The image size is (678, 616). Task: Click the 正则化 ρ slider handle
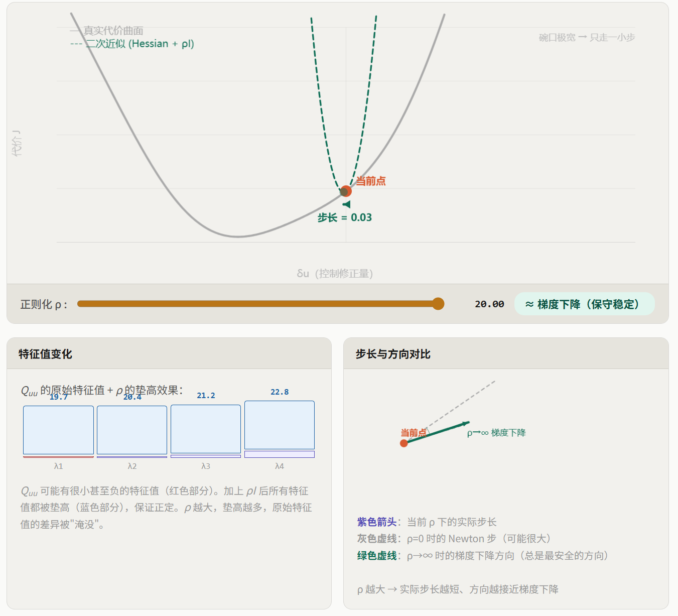tap(438, 304)
